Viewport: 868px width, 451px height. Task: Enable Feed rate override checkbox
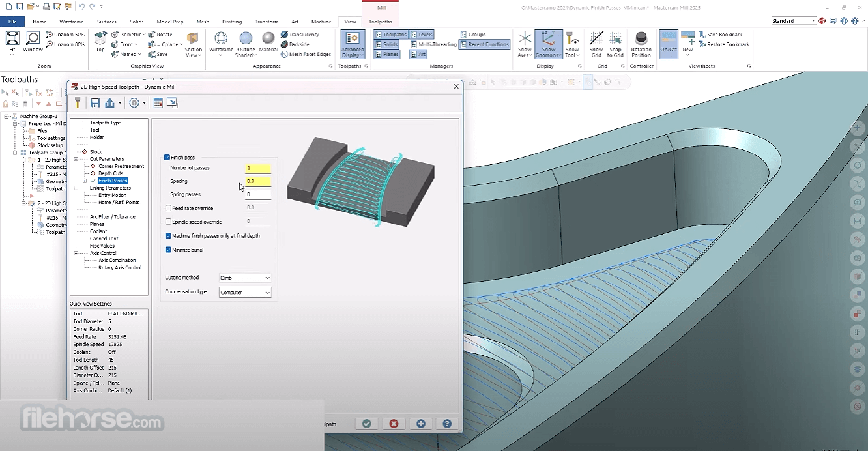(x=168, y=208)
